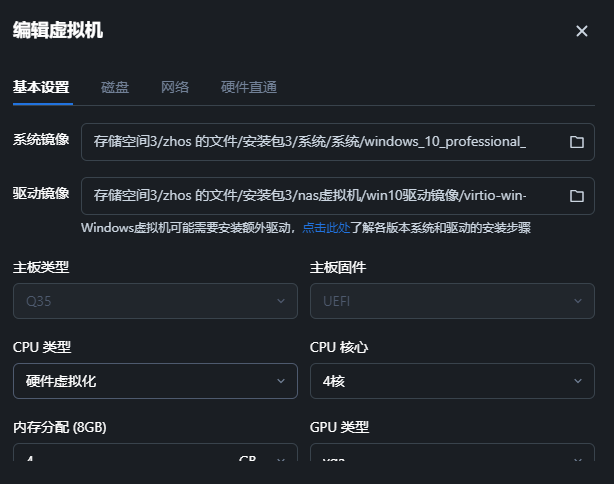
Task: Click the 内存分配 (8GB) label
Action: tap(60, 427)
